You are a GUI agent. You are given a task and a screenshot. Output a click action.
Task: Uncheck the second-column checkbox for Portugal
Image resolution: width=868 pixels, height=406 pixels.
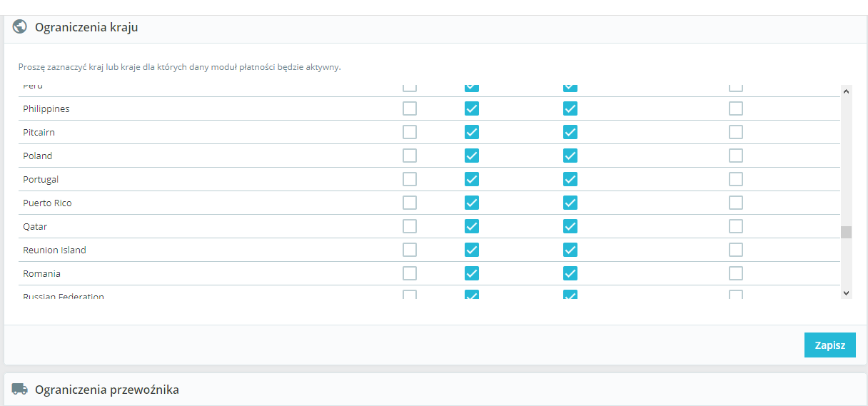click(x=472, y=179)
